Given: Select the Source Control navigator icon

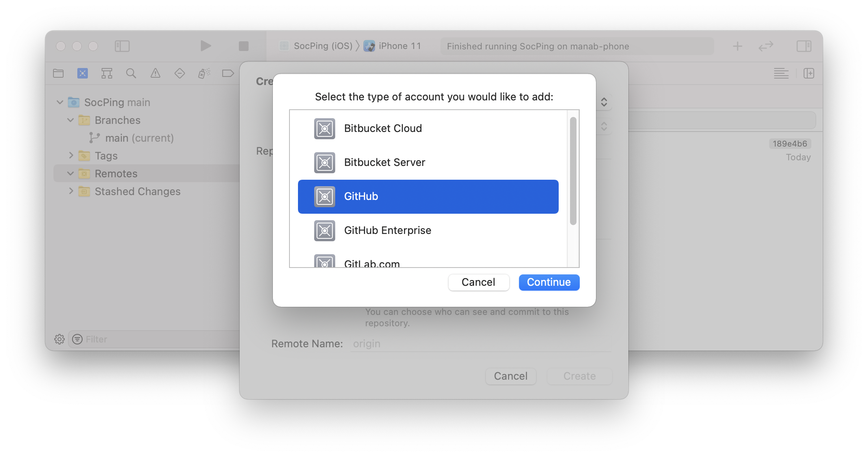Looking at the screenshot, I should pos(83,73).
